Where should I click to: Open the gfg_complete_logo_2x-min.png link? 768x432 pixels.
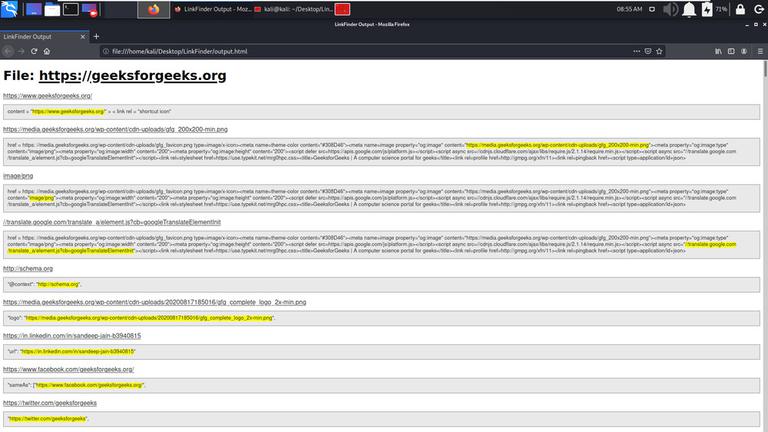pos(154,302)
